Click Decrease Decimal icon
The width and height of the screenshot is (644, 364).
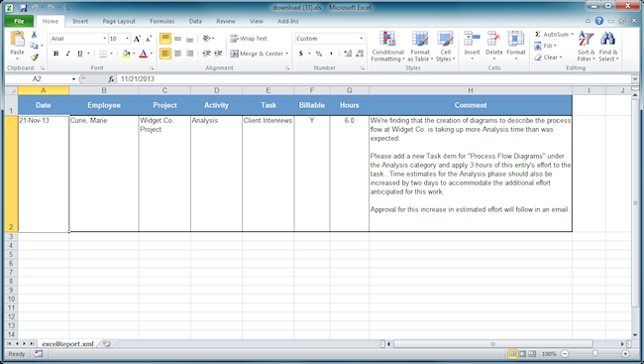tap(360, 54)
